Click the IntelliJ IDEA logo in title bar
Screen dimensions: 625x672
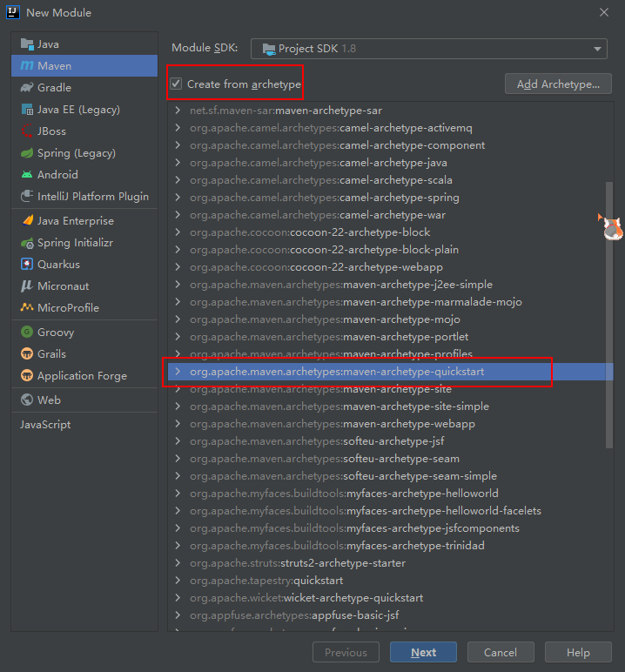[13, 12]
